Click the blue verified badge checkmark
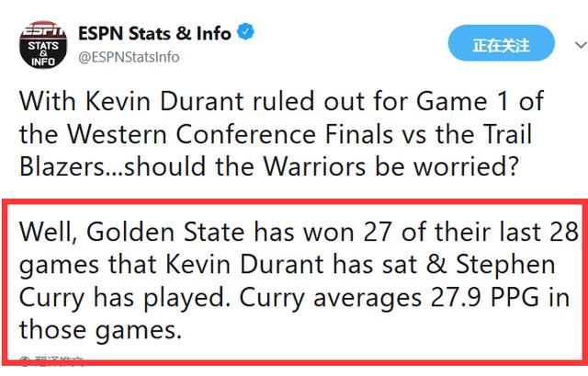588x376 pixels. (245, 31)
